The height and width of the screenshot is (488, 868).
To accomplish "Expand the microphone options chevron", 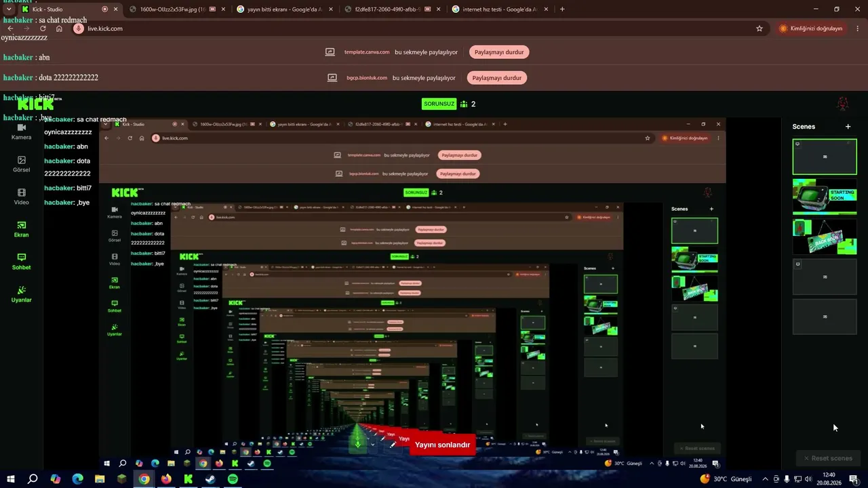I will click(372, 445).
